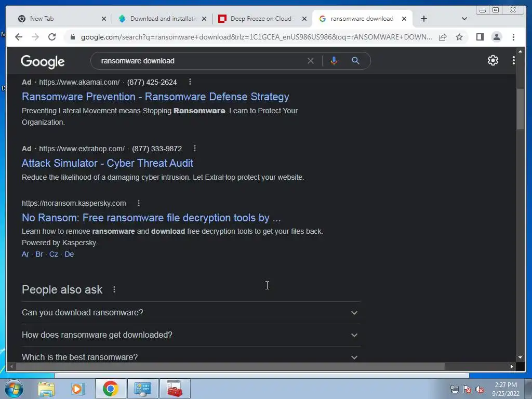Click the horizontal page scrollbar thumb

coord(230,366)
